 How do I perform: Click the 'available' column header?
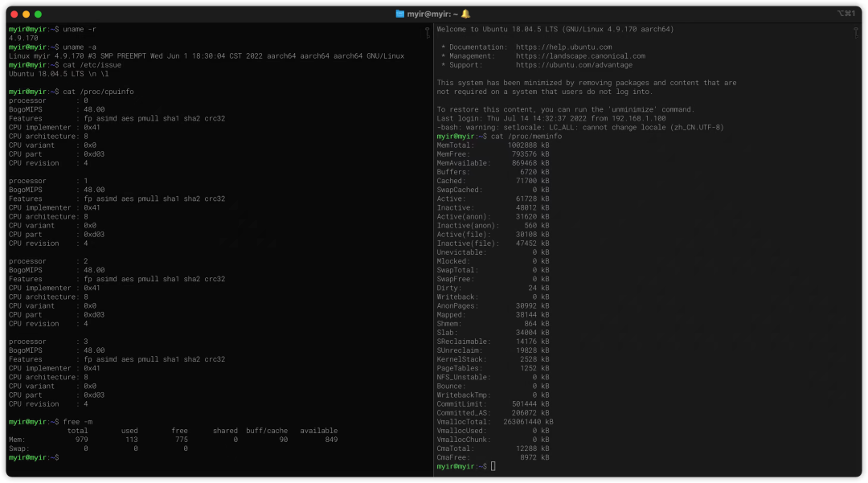319,431
